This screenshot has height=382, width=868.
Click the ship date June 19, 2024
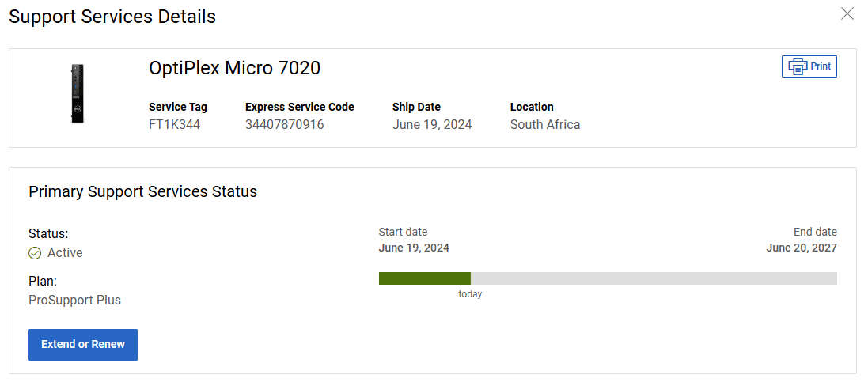click(432, 124)
